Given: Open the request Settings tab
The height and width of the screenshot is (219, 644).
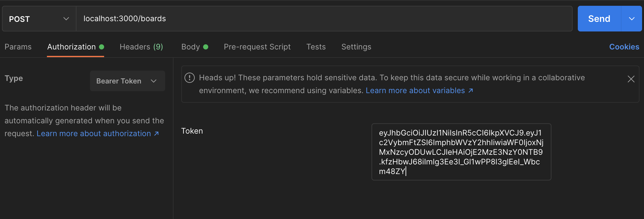Looking at the screenshot, I should (356, 47).
